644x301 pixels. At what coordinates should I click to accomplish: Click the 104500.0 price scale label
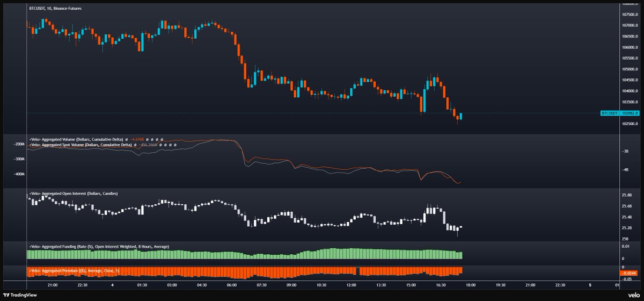pyautogui.click(x=629, y=80)
